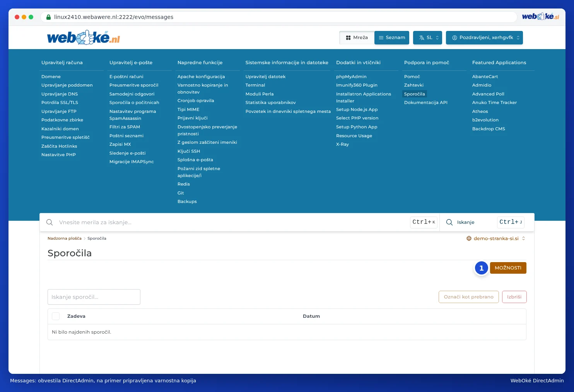Open Backdrop CMS featured application
Screen dimensions: 574x392
click(x=489, y=129)
